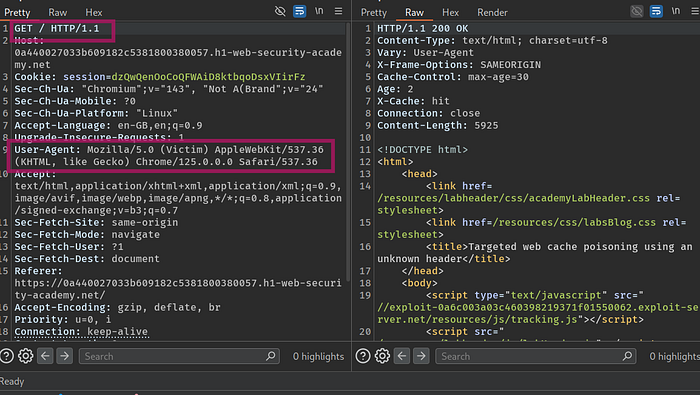Focus the request panel Search field
Viewport: 700px width, 395px height.
[x=179, y=356]
